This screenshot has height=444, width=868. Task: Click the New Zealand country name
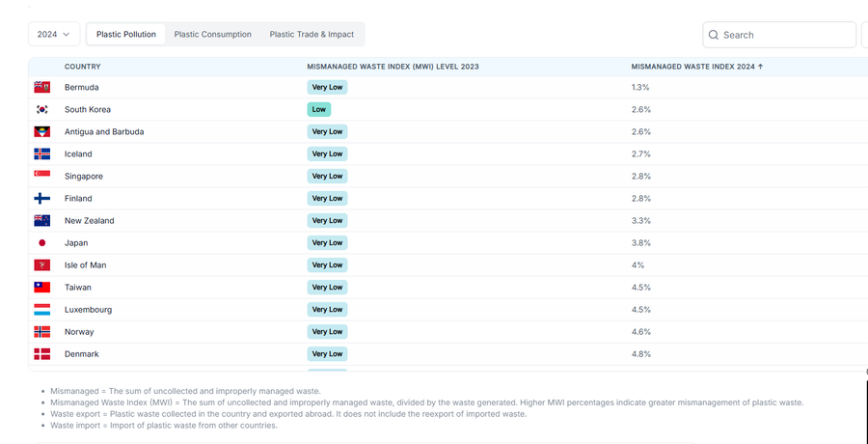[89, 220]
